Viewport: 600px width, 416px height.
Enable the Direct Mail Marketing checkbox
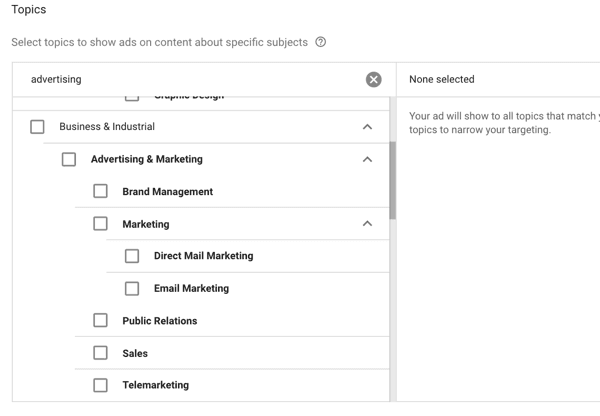[132, 256]
